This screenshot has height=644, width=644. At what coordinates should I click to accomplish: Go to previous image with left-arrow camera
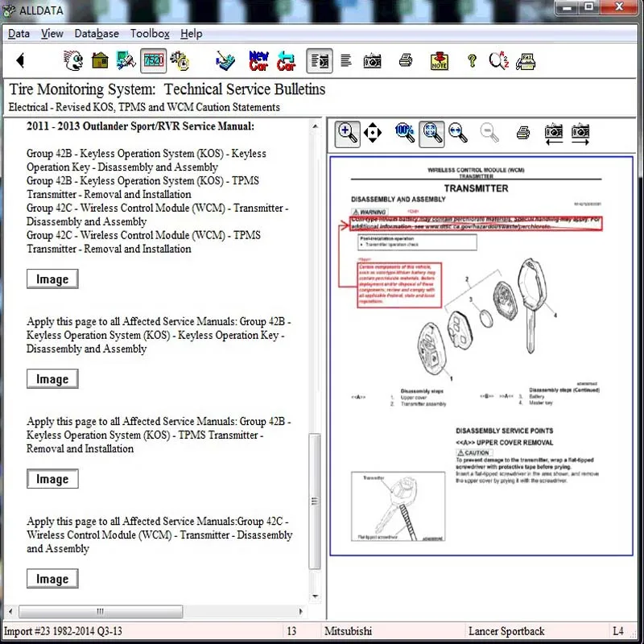pos(554,134)
